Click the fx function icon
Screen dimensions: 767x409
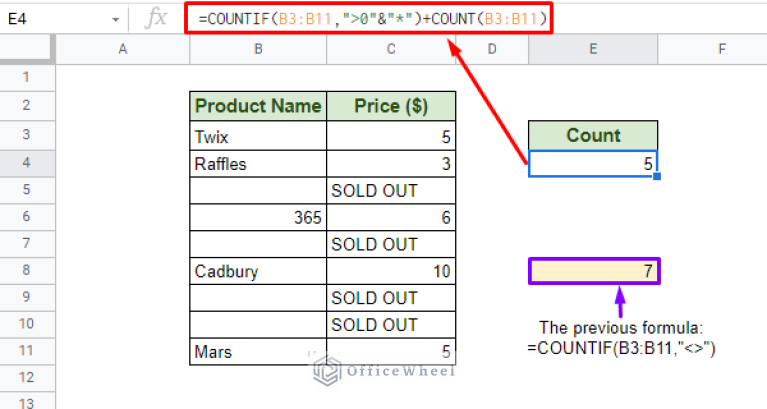(x=157, y=19)
